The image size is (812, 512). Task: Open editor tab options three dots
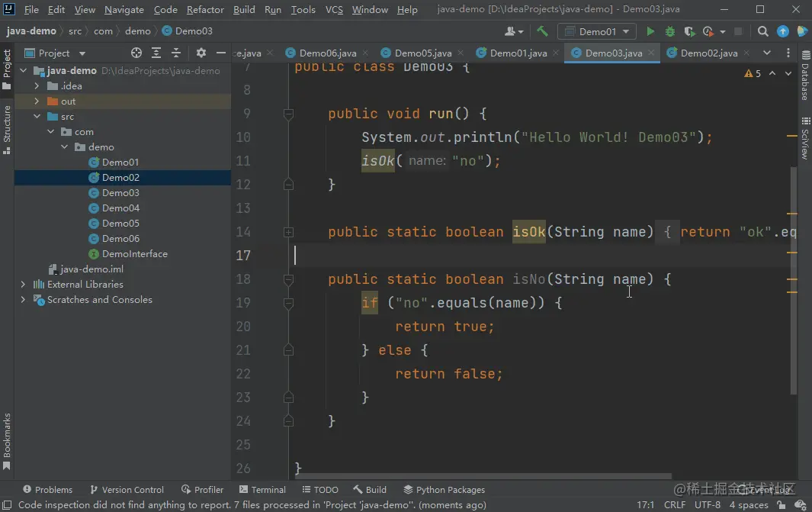[788, 53]
